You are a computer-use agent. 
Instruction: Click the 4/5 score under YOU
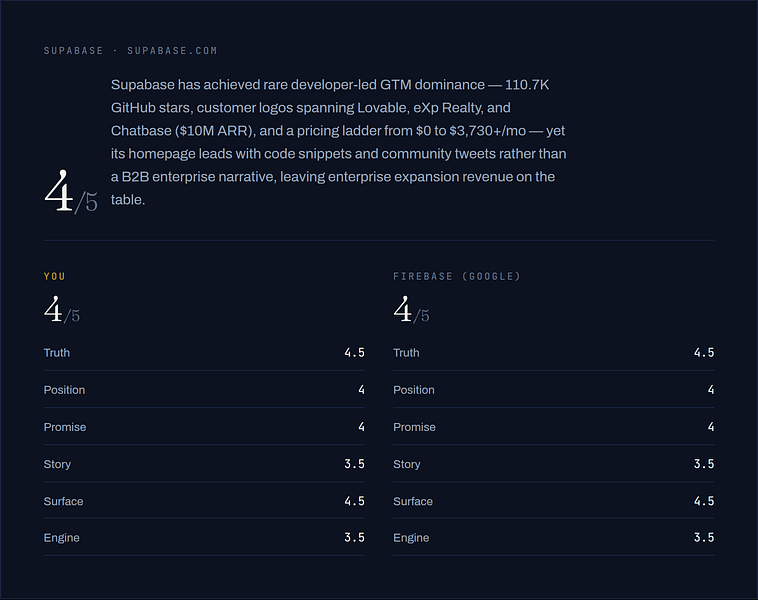pyautogui.click(x=62, y=310)
